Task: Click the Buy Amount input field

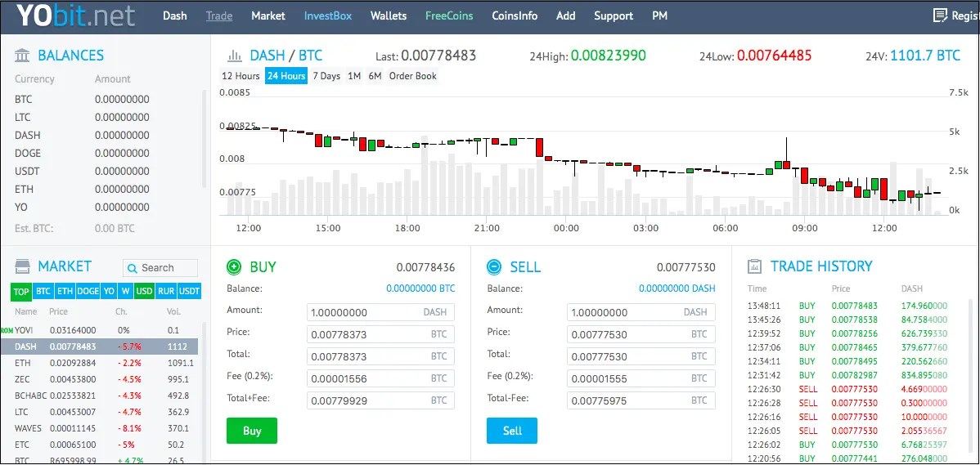Action: pyautogui.click(x=380, y=312)
